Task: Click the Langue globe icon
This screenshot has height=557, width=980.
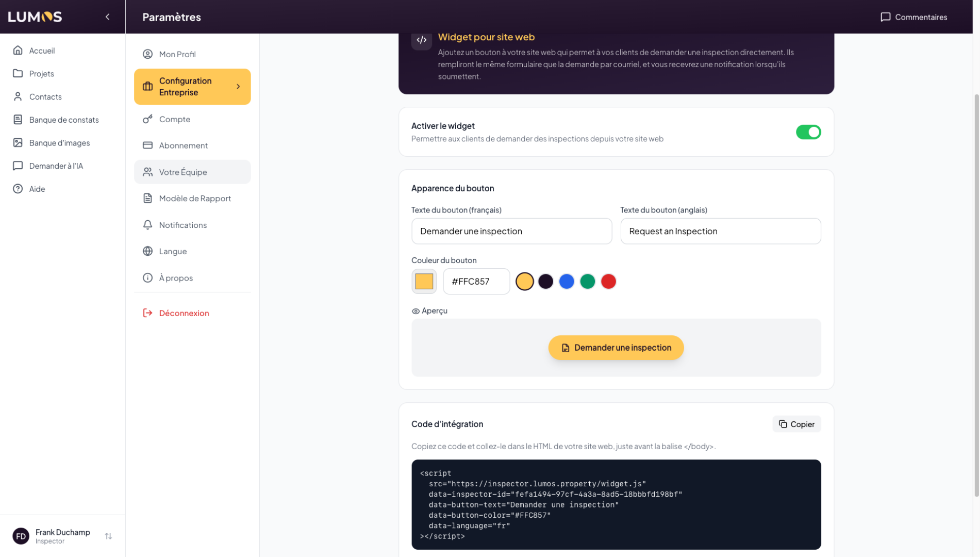Action: [x=147, y=251]
